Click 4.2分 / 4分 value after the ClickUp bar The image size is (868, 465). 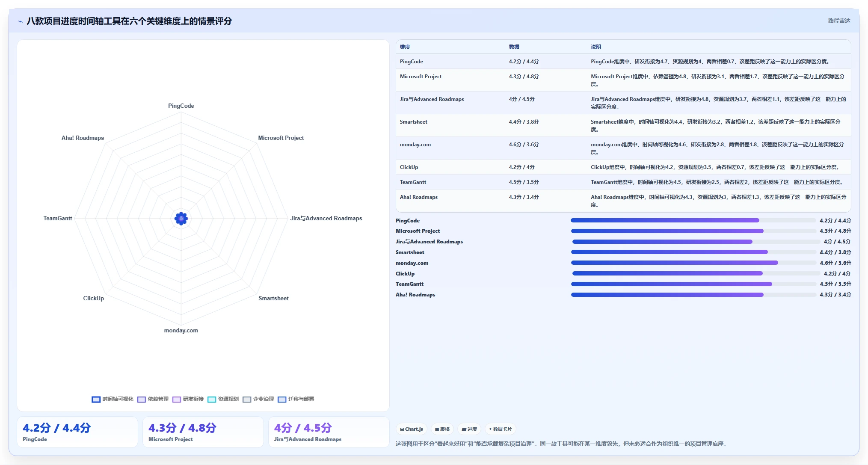[x=837, y=274]
